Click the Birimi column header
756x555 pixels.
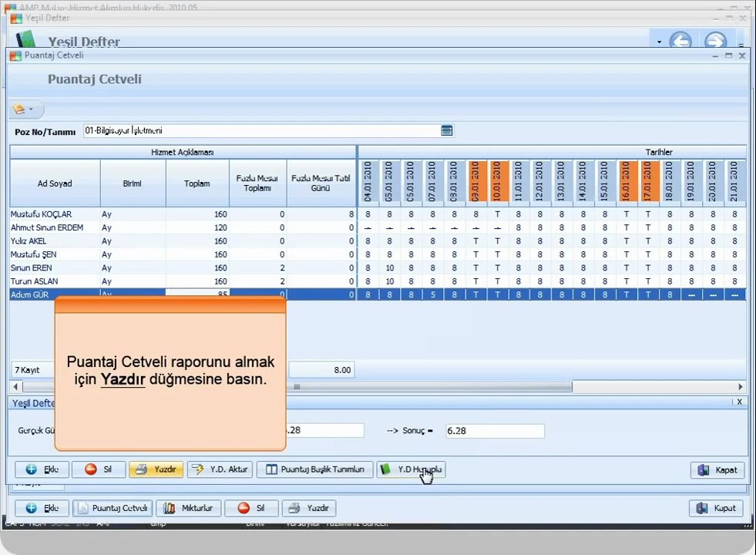point(133,183)
